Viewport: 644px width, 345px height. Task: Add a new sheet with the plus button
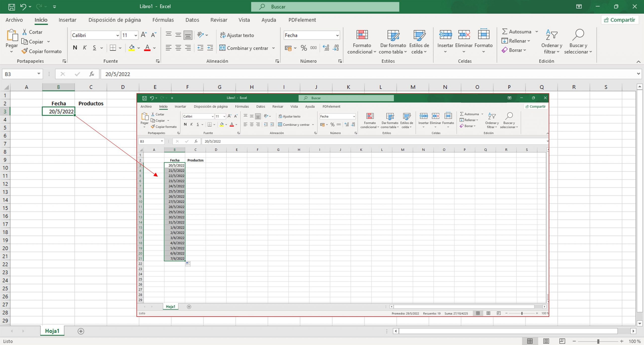[81, 331]
